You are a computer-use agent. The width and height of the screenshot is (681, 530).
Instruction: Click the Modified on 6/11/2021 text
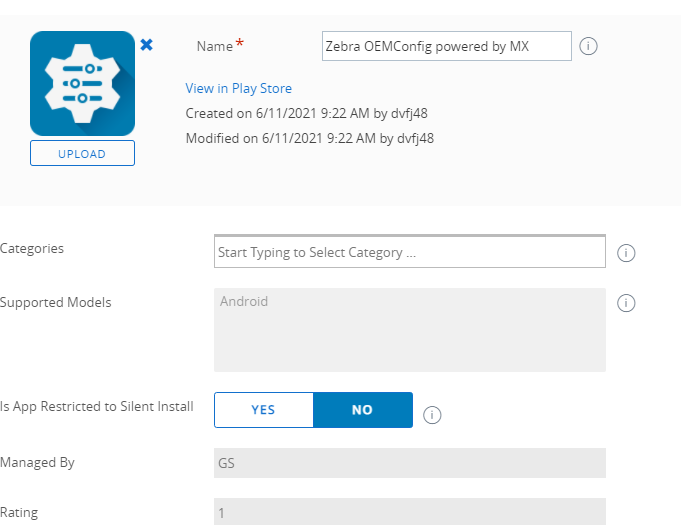point(310,139)
